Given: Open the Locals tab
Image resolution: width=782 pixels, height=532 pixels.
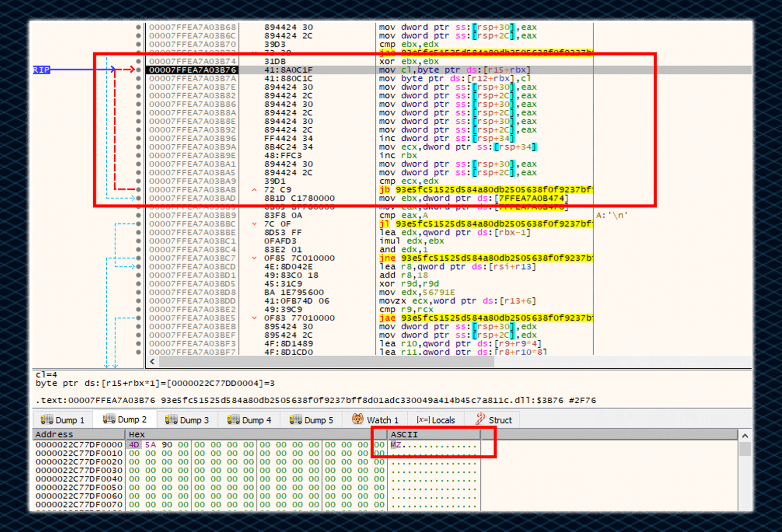Looking at the screenshot, I should (436, 420).
